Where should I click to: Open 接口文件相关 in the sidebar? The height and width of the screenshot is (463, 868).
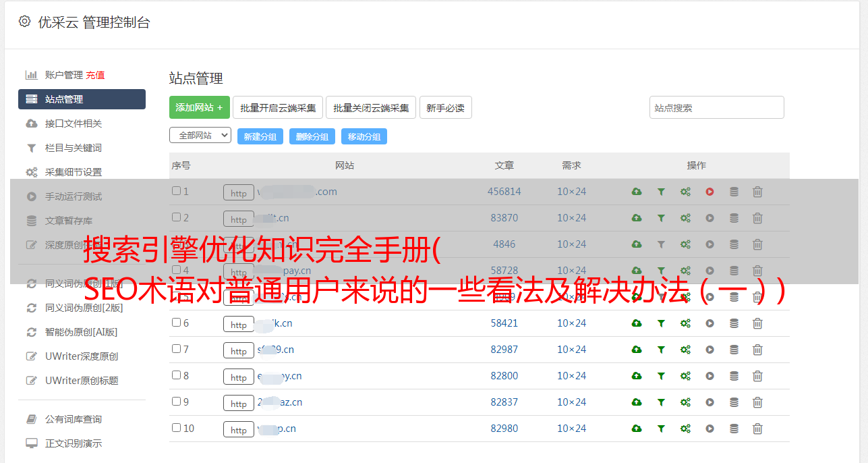pos(74,124)
